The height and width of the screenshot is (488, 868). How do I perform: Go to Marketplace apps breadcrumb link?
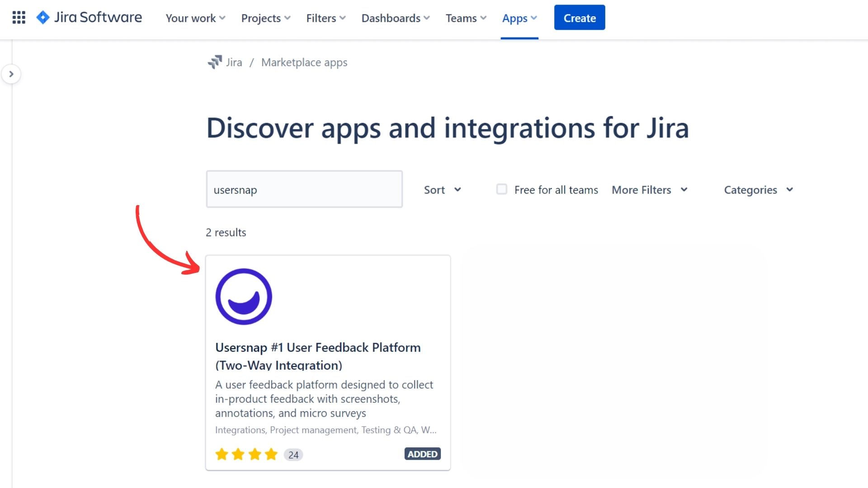coord(304,62)
